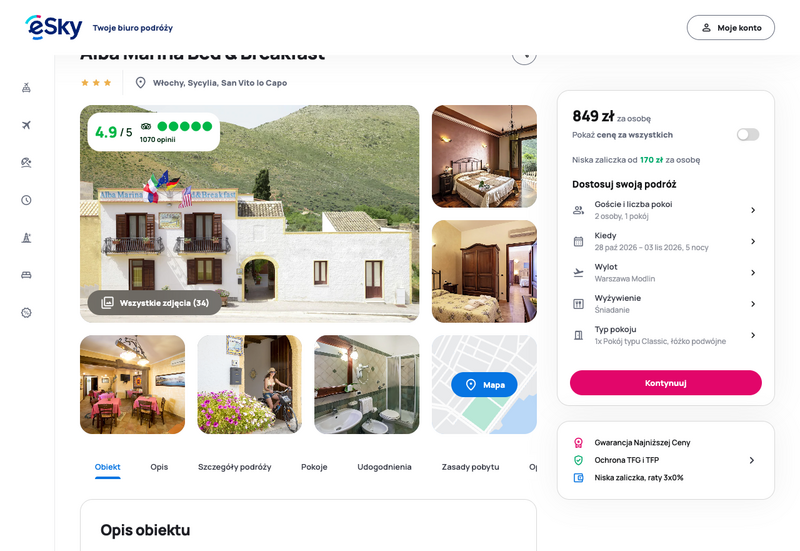
Task: Switch to the Zasady pobytu tab
Action: [470, 467]
